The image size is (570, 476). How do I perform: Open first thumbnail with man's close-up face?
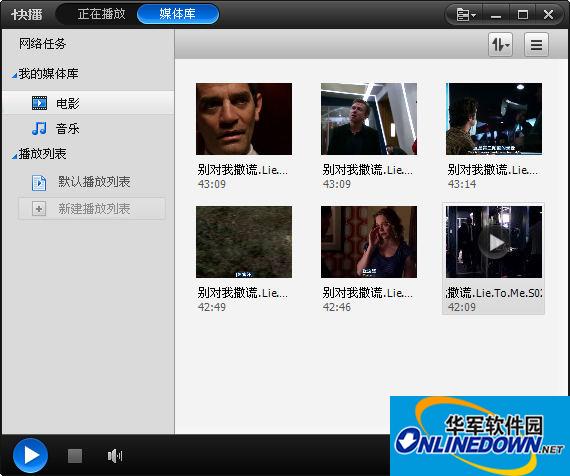pos(244,119)
